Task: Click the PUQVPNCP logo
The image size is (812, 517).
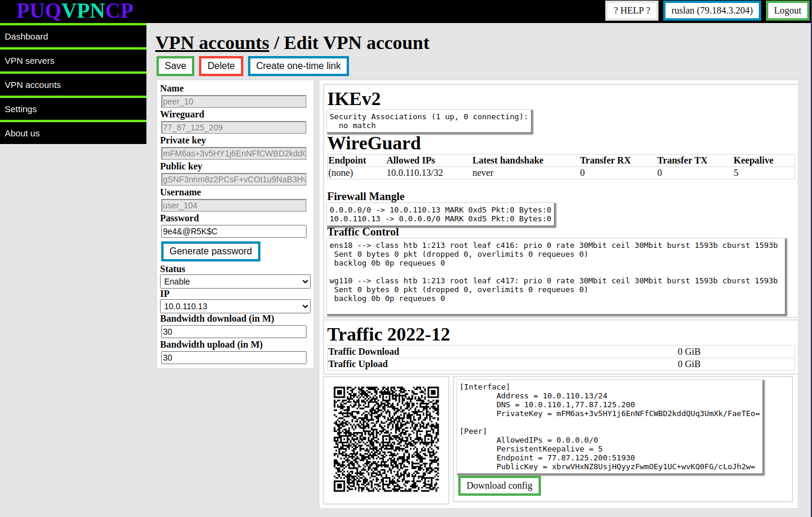Action: point(75,11)
